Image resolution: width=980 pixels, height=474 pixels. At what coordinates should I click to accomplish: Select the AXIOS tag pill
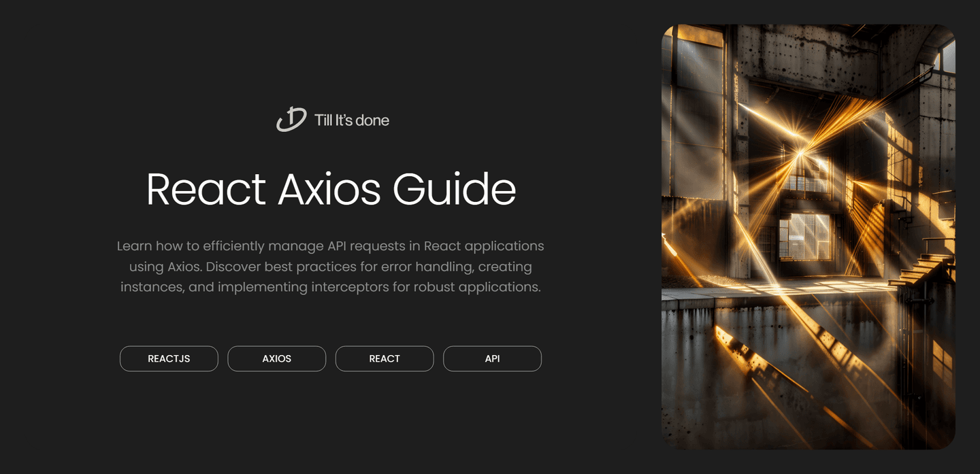click(x=276, y=358)
